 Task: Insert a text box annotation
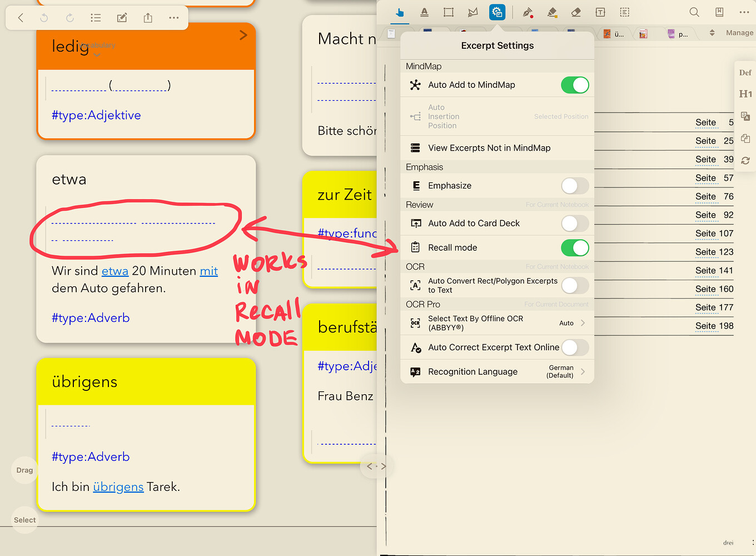point(600,12)
